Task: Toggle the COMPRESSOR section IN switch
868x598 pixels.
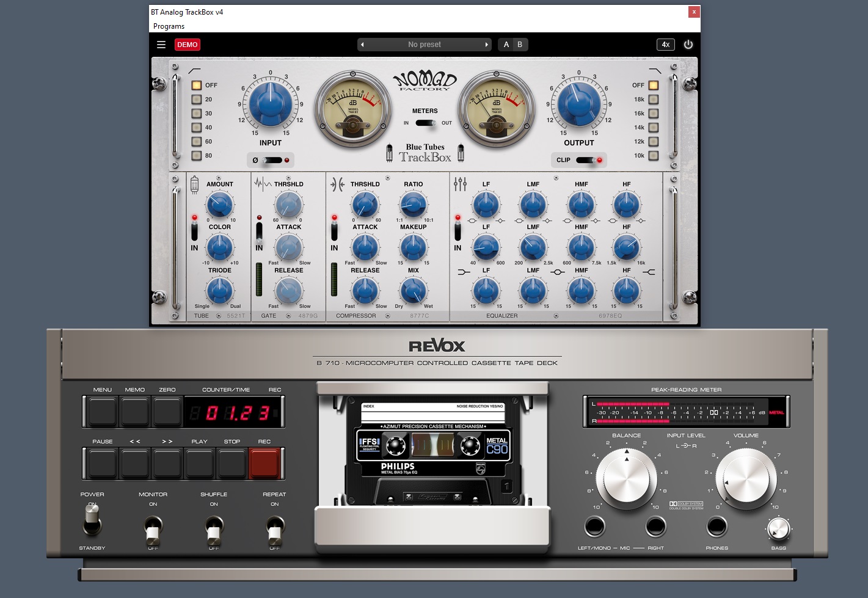Action: click(x=334, y=231)
